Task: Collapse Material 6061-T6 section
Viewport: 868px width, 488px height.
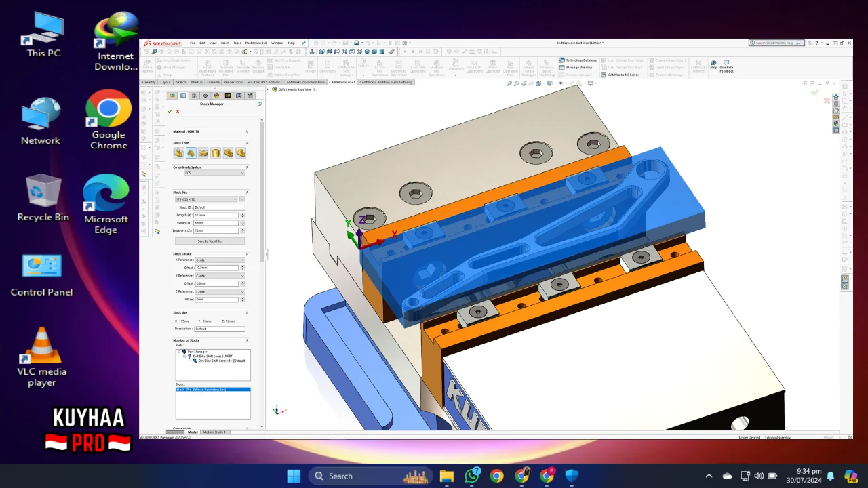Action: 247,131
